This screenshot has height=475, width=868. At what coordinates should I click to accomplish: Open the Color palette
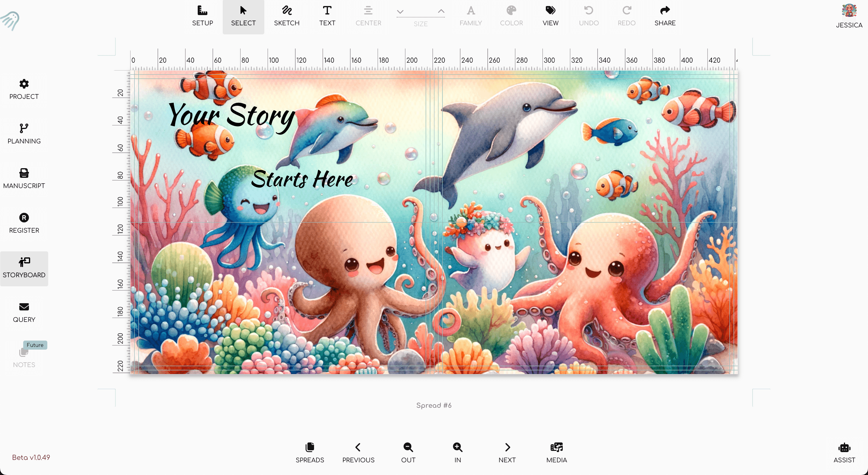(511, 16)
